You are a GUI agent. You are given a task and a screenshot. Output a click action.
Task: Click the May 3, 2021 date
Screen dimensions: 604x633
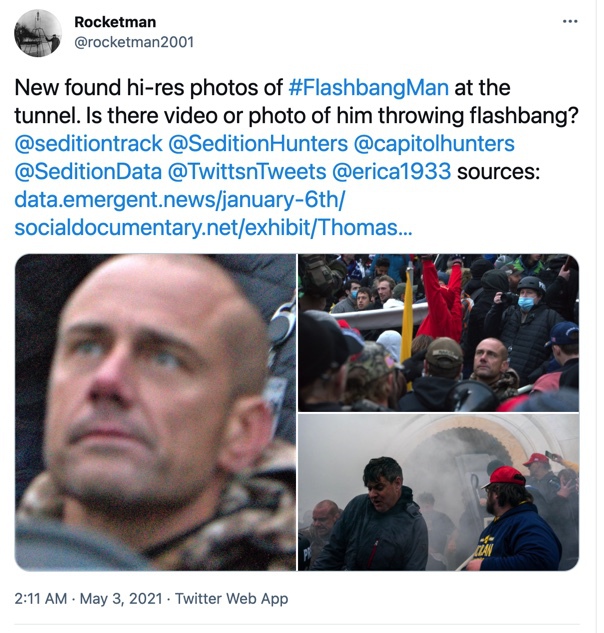121,598
